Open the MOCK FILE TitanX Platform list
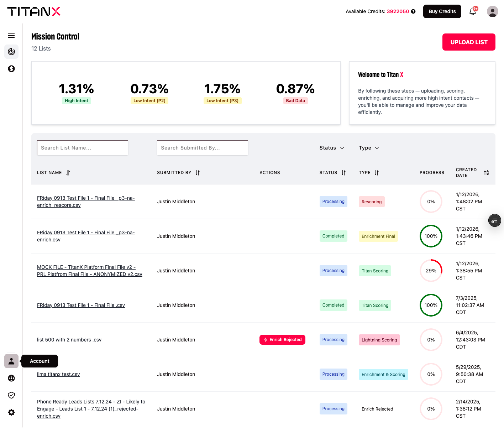 [90, 271]
